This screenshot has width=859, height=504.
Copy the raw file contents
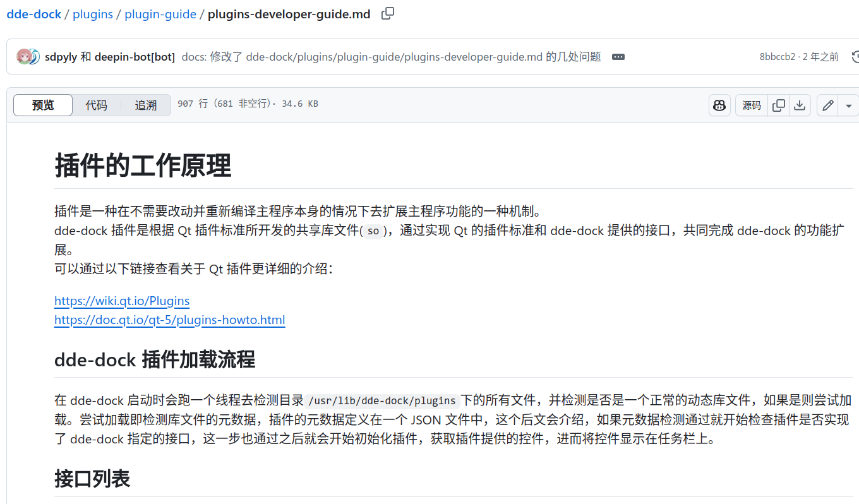coord(779,105)
